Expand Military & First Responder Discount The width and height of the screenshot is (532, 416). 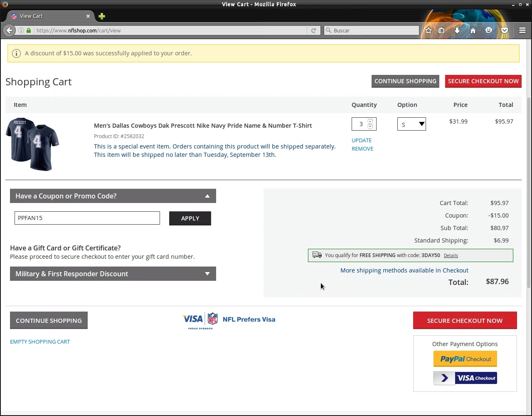click(x=113, y=274)
